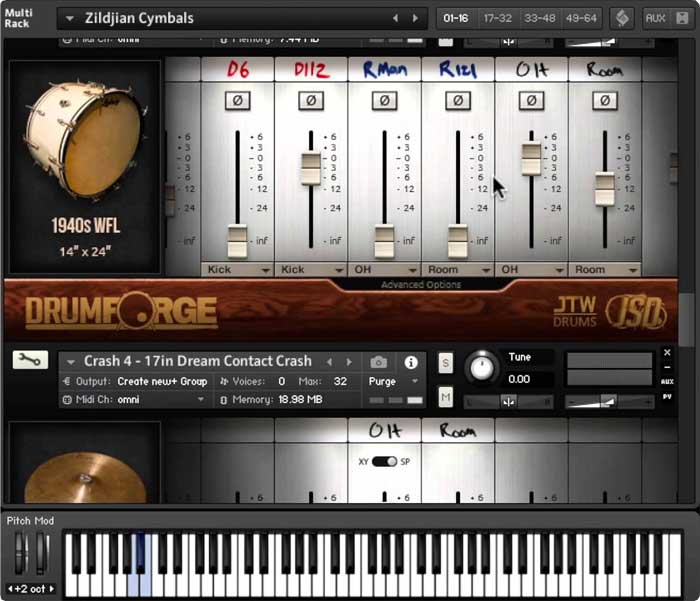Mute the Crash 4 instrument
The height and width of the screenshot is (601, 700).
445,397
